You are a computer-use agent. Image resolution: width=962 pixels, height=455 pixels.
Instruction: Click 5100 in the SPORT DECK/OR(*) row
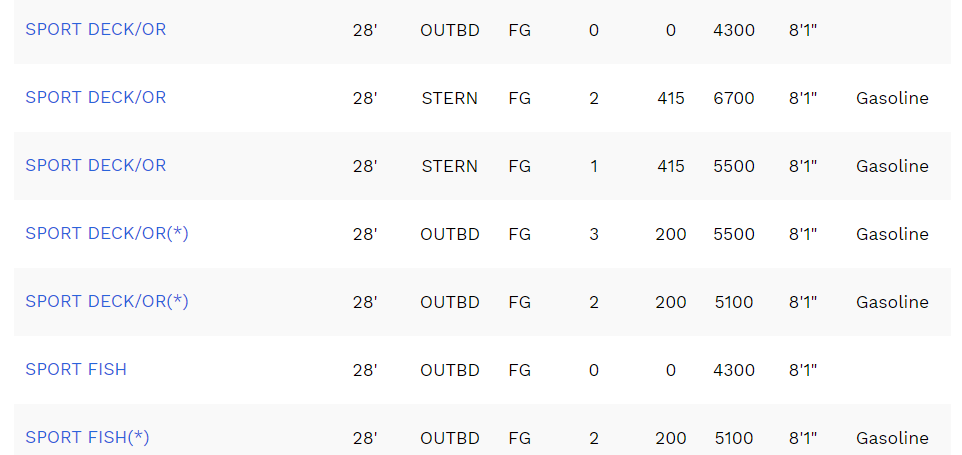tap(734, 302)
